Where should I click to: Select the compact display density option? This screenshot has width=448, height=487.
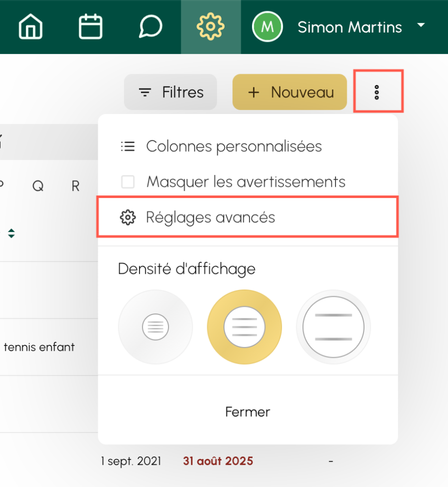(x=155, y=327)
